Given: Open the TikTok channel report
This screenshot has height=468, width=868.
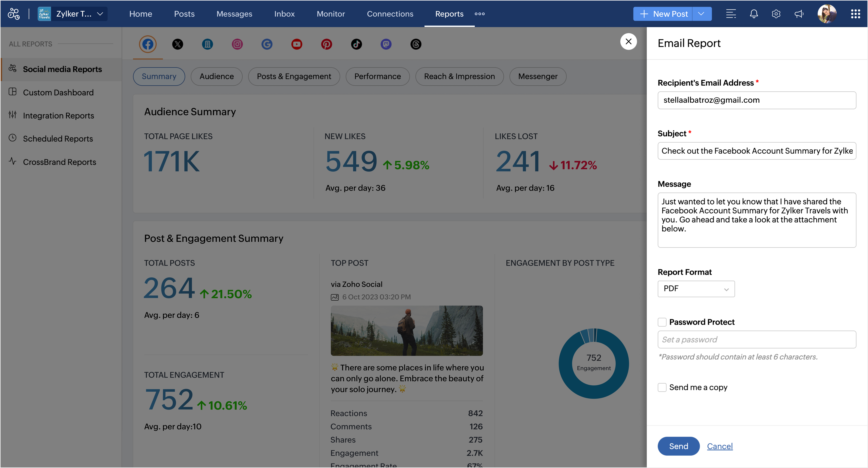Looking at the screenshot, I should pos(356,44).
